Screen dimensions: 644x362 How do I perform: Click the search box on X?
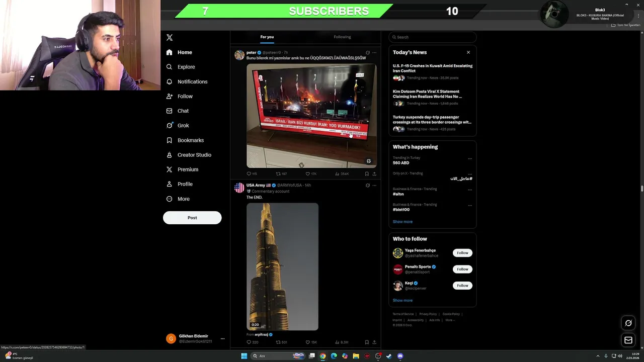click(433, 37)
